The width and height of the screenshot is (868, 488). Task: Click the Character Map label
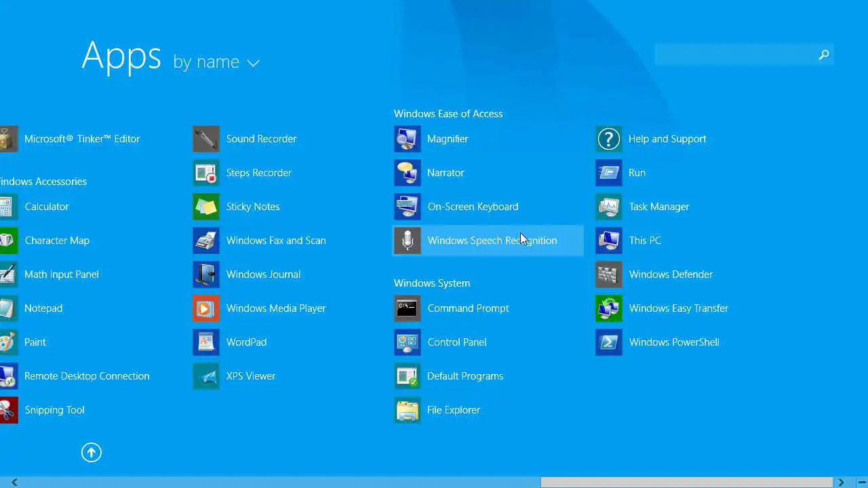pos(57,241)
